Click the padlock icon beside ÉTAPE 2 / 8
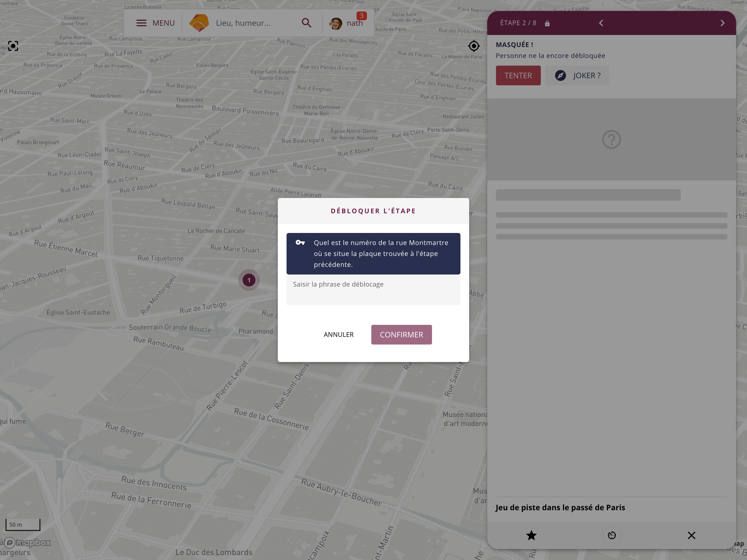747x560 pixels. pos(547,23)
